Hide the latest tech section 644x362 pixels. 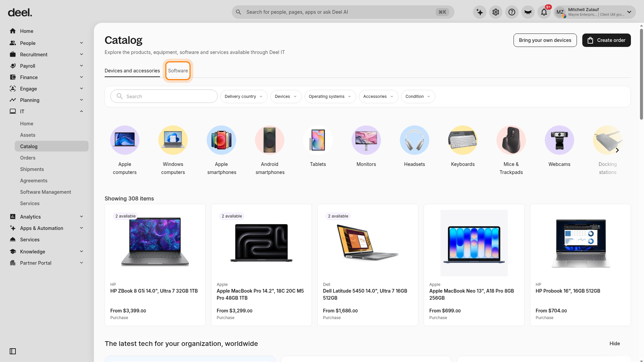pos(614,344)
